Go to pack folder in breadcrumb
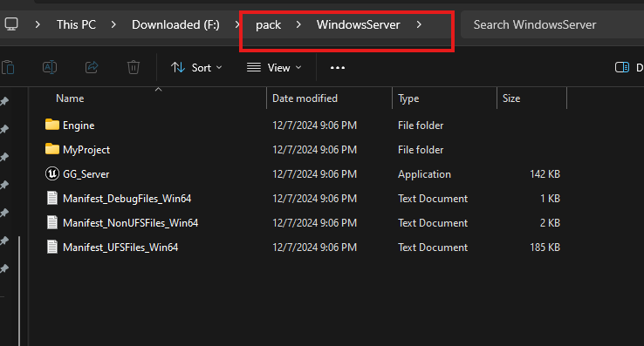Screen dimensions: 644x346 pyautogui.click(x=268, y=25)
